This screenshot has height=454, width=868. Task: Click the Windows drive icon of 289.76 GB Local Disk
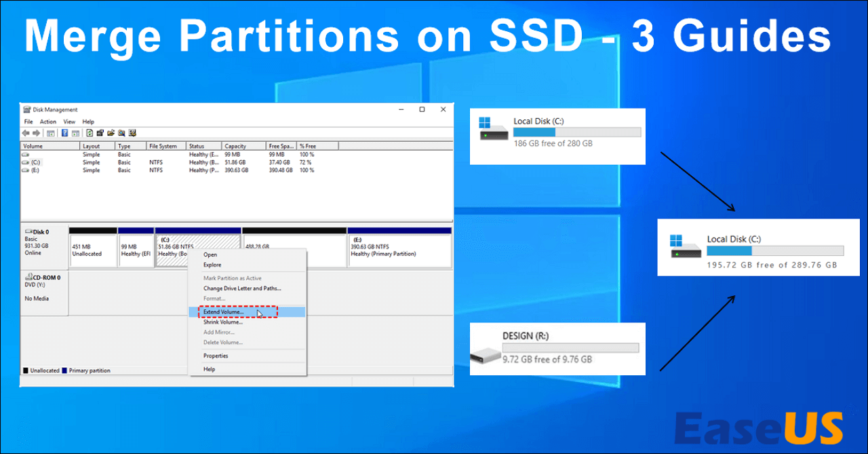686,246
